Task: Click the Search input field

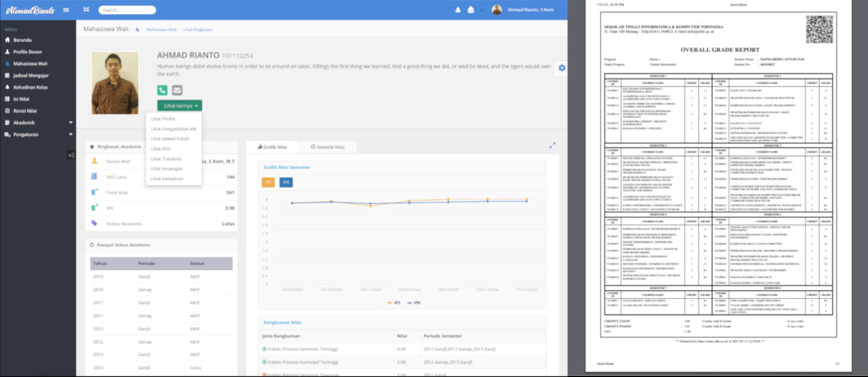Action: pos(127,9)
